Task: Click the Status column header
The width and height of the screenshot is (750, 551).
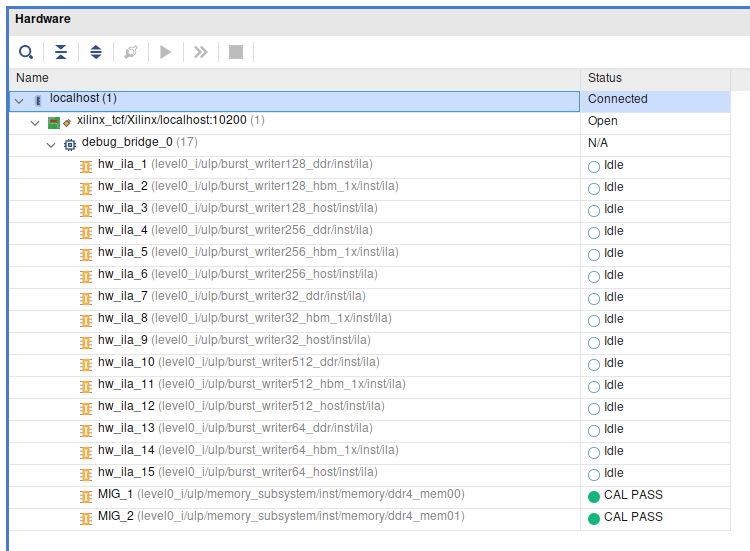Action: click(655, 78)
